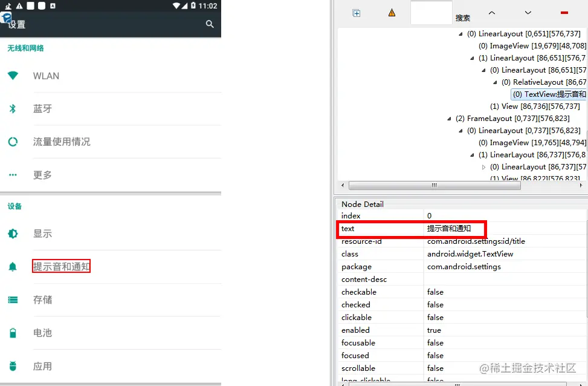Viewport: 588px width, 386px height.
Task: Select the content-desc property row
Action: (462, 280)
